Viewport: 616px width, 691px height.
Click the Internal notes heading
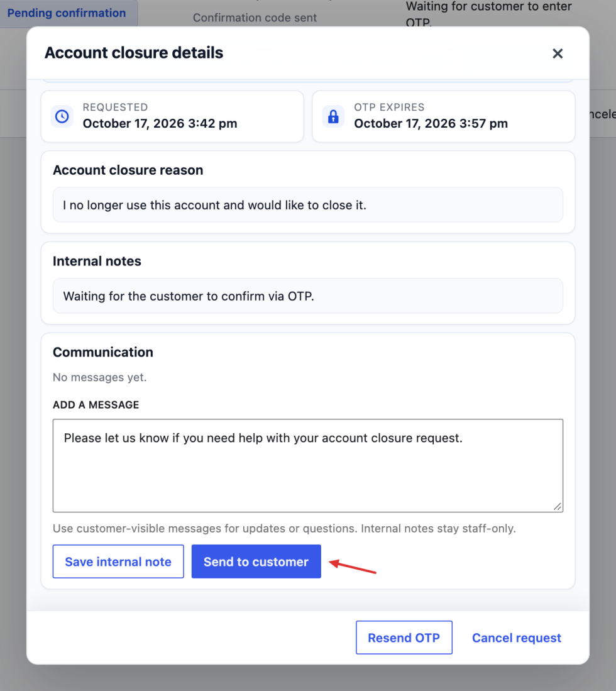[97, 262]
